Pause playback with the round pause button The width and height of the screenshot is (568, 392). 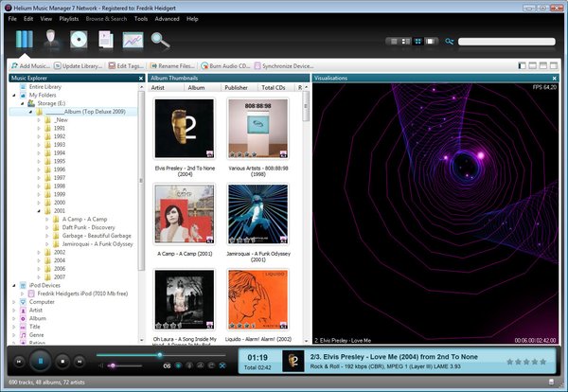click(40, 361)
